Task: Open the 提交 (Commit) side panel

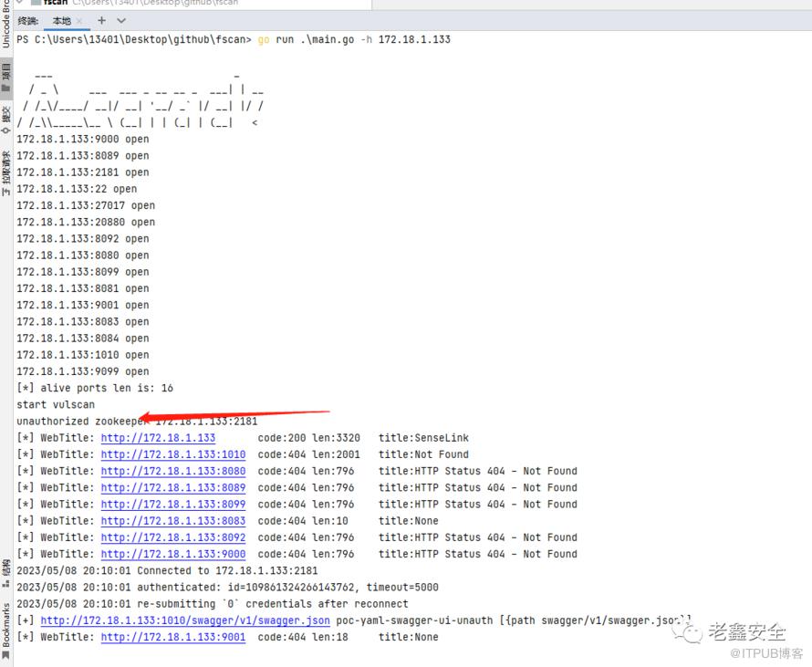Action: [6, 114]
